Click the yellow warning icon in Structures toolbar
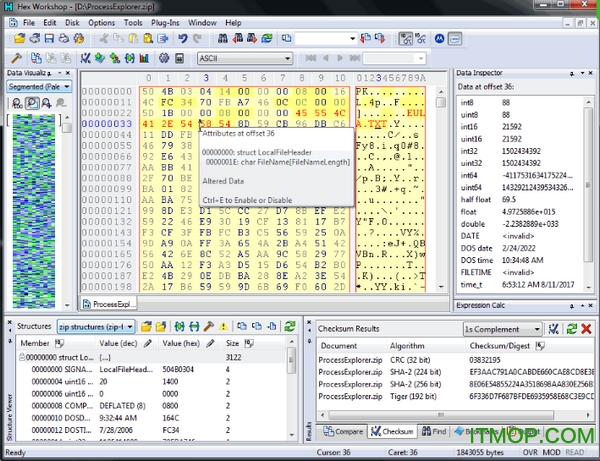 pos(223,326)
